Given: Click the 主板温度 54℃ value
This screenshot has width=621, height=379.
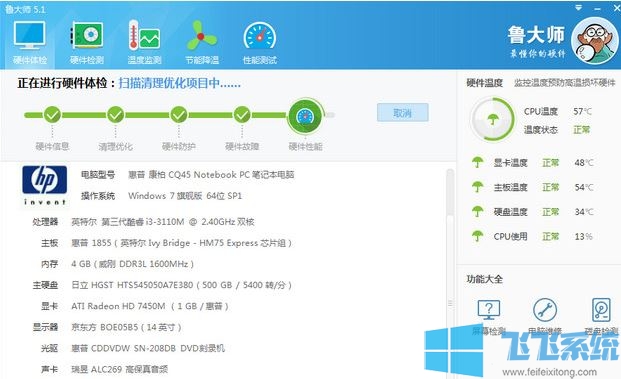Looking at the screenshot, I should tap(584, 187).
